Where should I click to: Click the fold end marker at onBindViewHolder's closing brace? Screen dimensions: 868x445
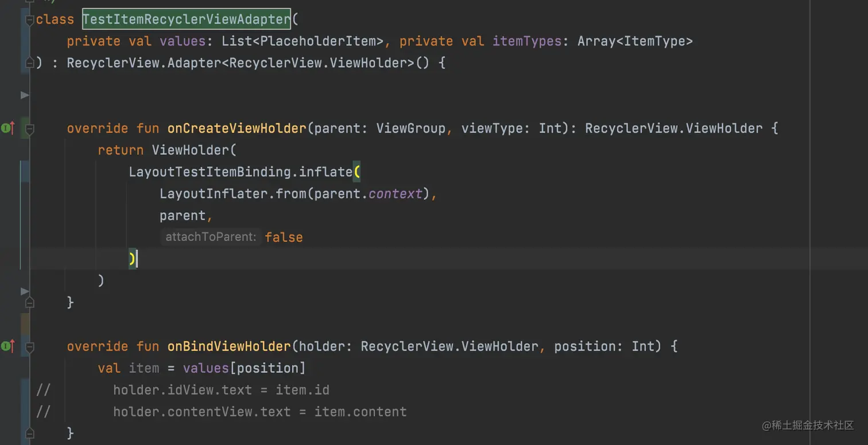click(30, 433)
